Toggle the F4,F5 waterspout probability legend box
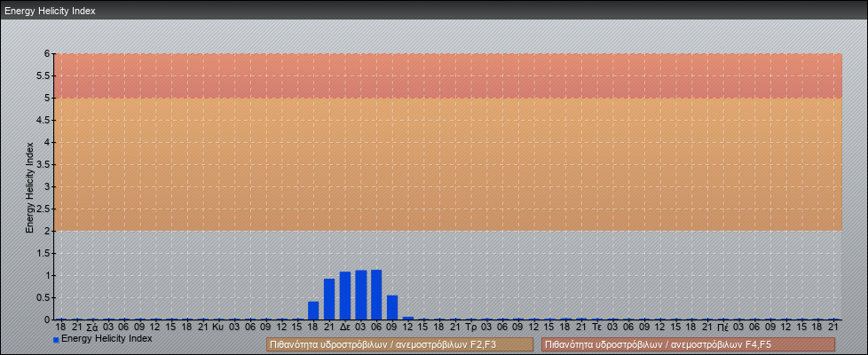Image resolution: width=868 pixels, height=355 pixels. coord(688,344)
